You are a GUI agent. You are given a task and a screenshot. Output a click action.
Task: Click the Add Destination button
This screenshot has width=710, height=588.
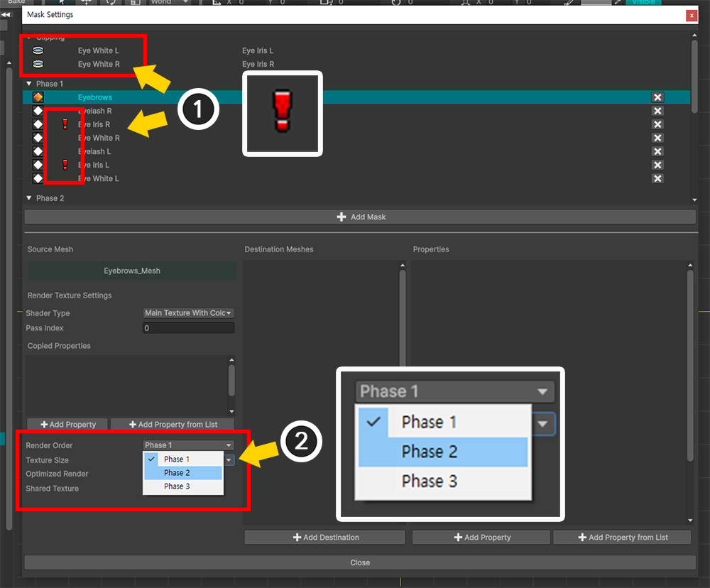324,538
